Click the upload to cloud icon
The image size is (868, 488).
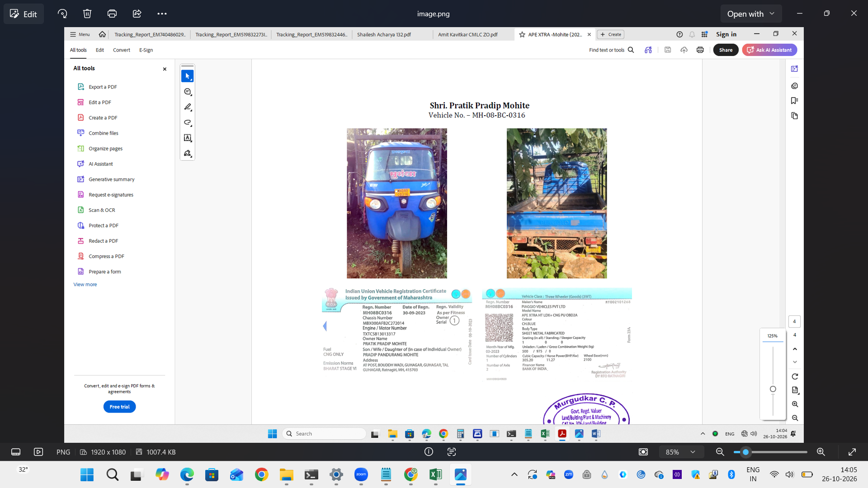[684, 50]
